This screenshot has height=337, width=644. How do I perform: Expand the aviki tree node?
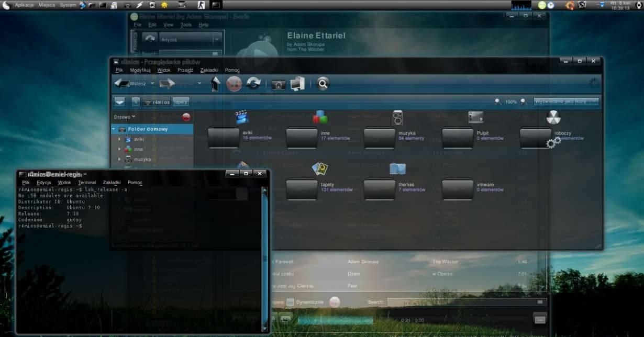pyautogui.click(x=119, y=139)
